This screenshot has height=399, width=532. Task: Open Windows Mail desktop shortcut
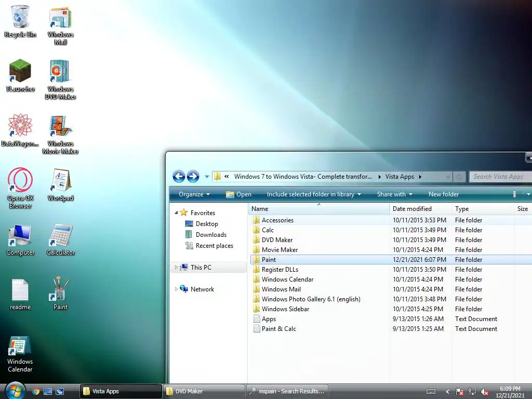60,25
